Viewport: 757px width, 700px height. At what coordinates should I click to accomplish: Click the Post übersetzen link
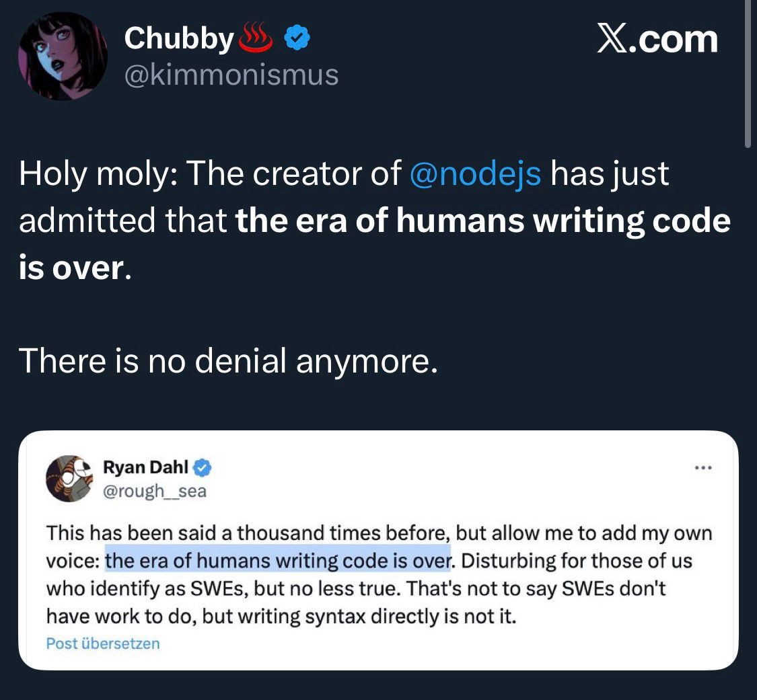click(102, 643)
